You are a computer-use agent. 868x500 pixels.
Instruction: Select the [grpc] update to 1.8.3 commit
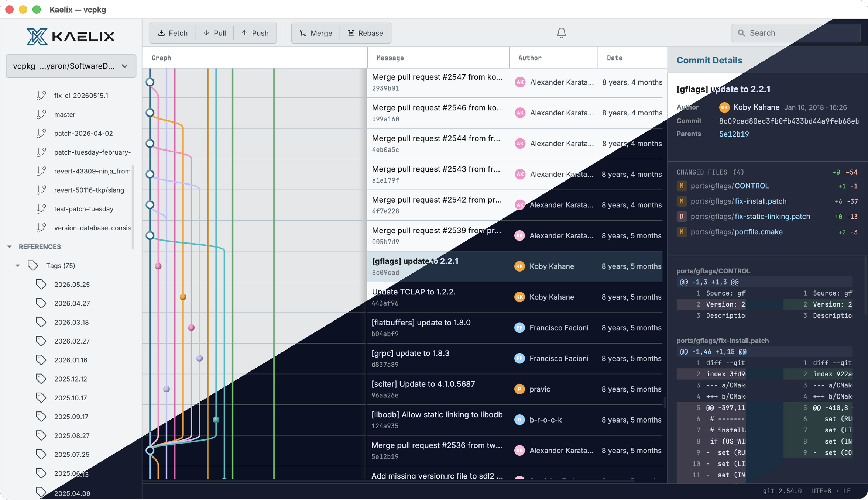515,358
